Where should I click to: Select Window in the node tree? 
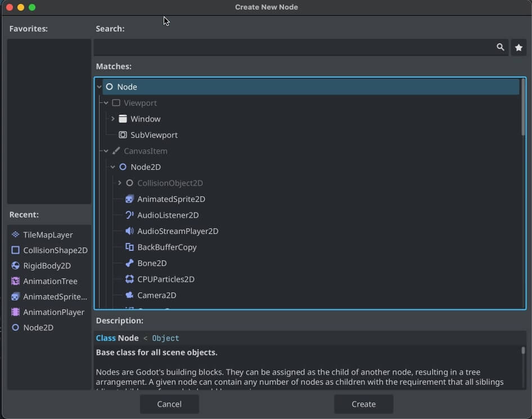click(x=146, y=119)
